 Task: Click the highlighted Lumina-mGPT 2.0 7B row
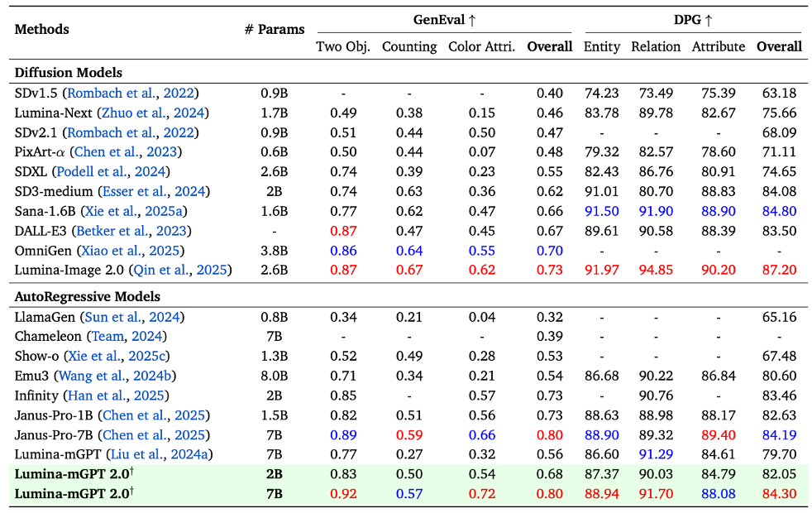[408, 494]
